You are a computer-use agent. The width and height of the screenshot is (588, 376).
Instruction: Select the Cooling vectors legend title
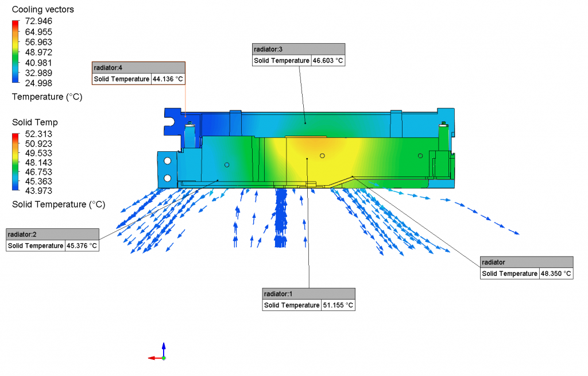click(43, 10)
